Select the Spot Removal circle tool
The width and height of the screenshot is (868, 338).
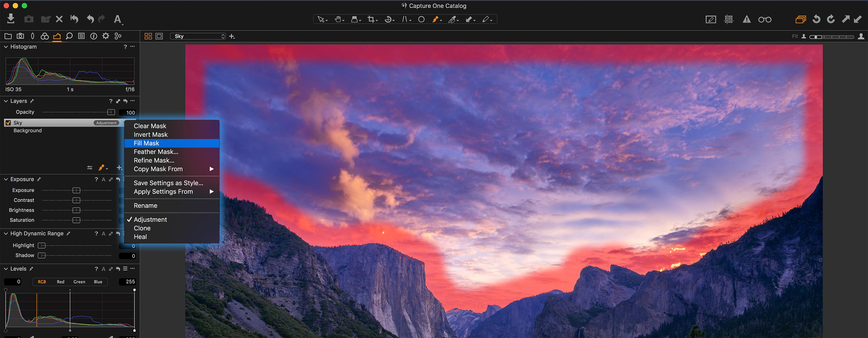click(x=421, y=19)
